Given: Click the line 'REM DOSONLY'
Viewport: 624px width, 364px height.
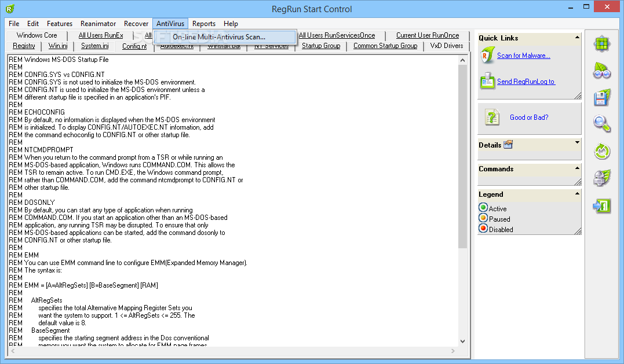Looking at the screenshot, I should point(32,203).
